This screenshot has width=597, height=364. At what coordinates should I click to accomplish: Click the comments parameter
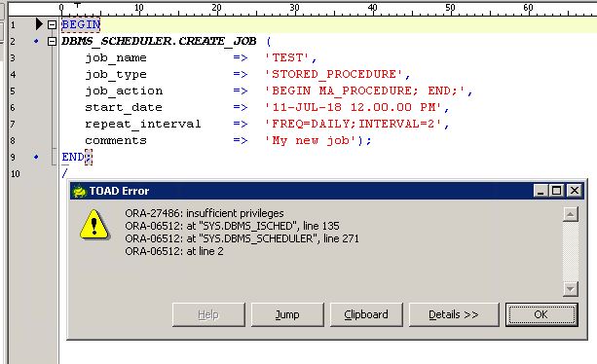[x=116, y=141]
